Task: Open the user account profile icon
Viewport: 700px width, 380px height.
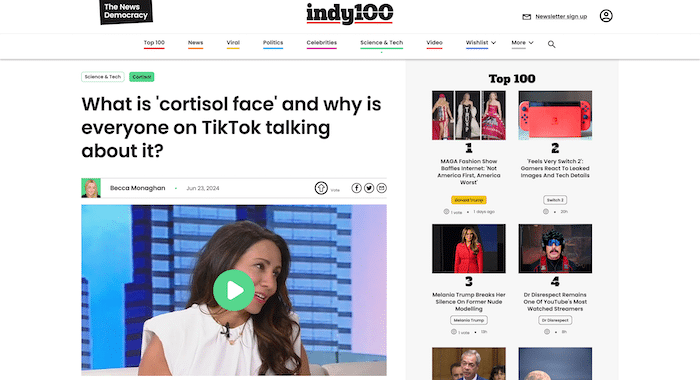Action: click(606, 16)
